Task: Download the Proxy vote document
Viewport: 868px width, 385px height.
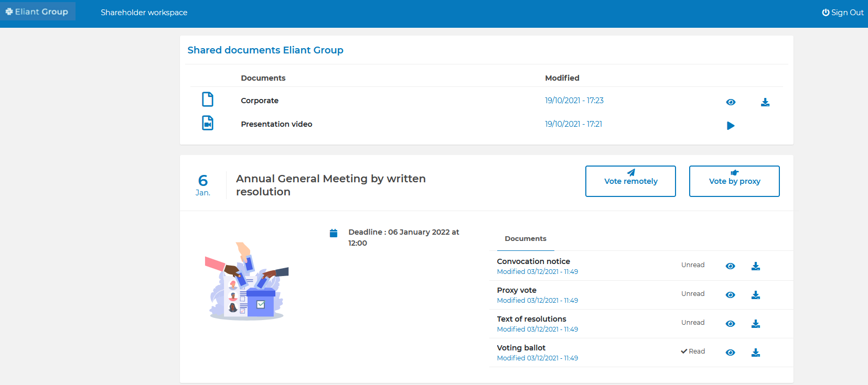Action: 756,295
